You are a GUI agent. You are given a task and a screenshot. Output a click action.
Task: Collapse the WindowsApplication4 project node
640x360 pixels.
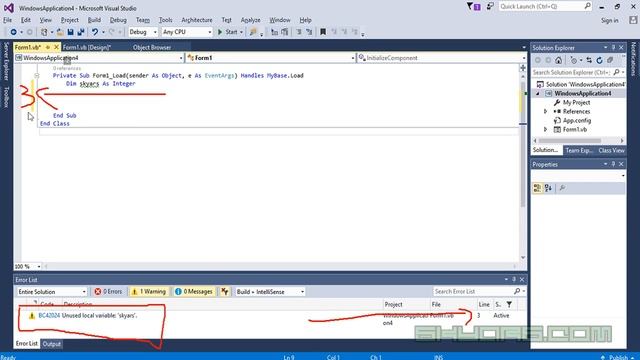tap(538, 93)
